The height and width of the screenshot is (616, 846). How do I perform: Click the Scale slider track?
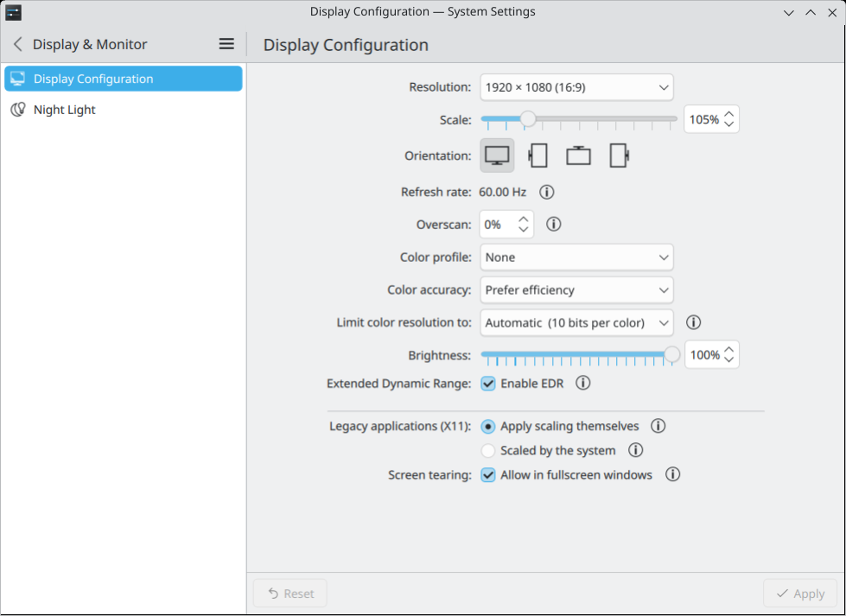pyautogui.click(x=605, y=119)
